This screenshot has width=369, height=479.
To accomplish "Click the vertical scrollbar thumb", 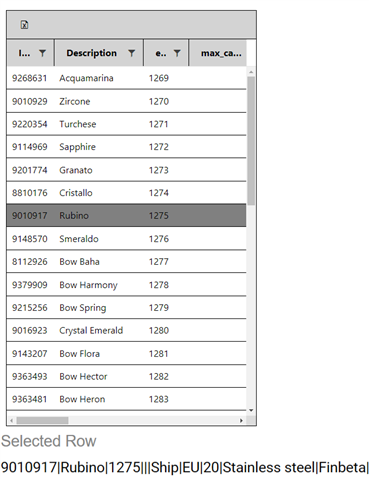I will [x=251, y=140].
